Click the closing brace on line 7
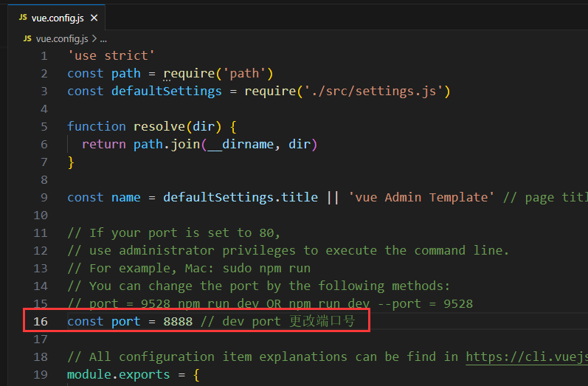 pos(71,162)
